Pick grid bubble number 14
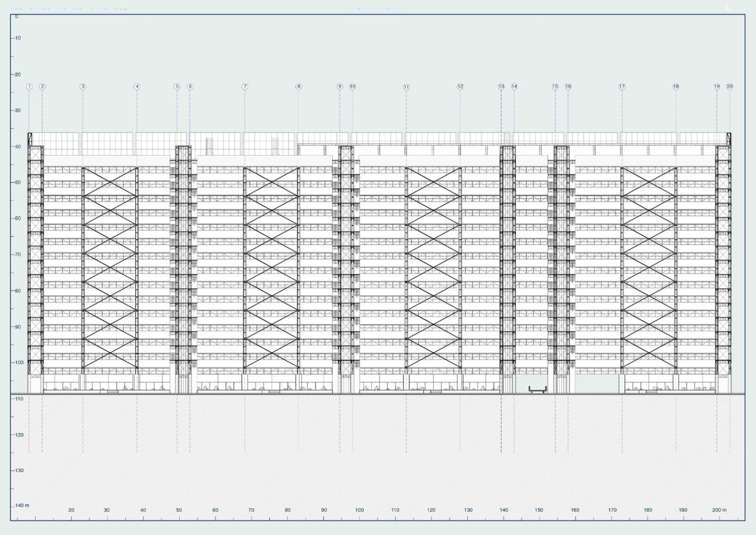The width and height of the screenshot is (756, 535). pyautogui.click(x=514, y=86)
